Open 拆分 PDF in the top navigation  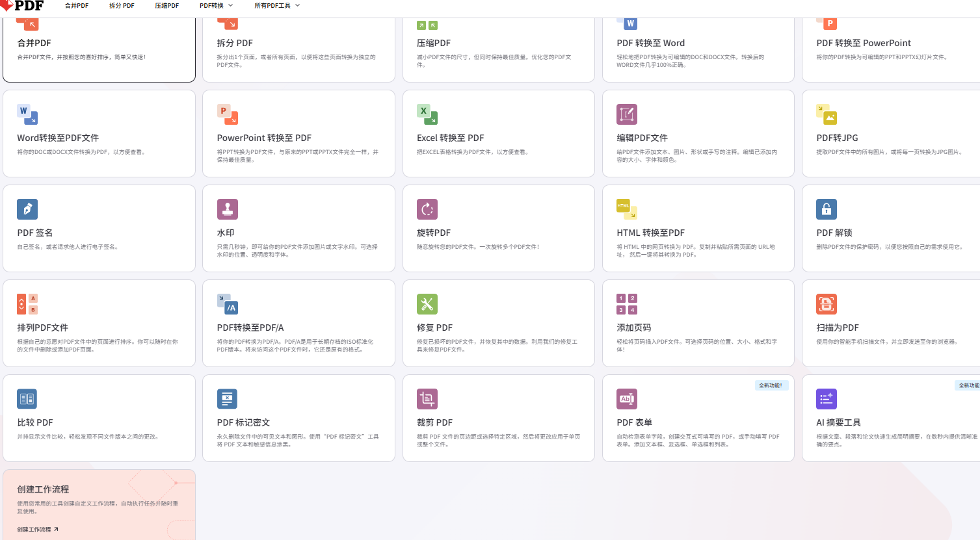pos(122,5)
